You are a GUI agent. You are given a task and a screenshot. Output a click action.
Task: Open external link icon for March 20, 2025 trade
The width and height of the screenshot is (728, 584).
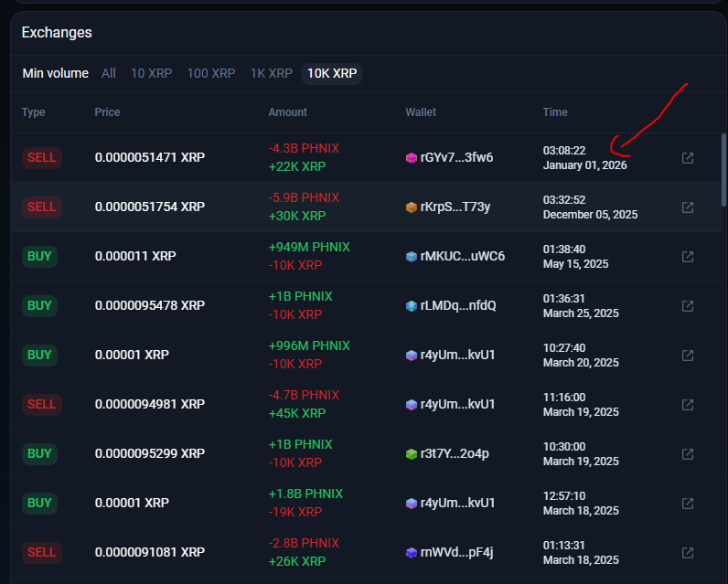[688, 356]
